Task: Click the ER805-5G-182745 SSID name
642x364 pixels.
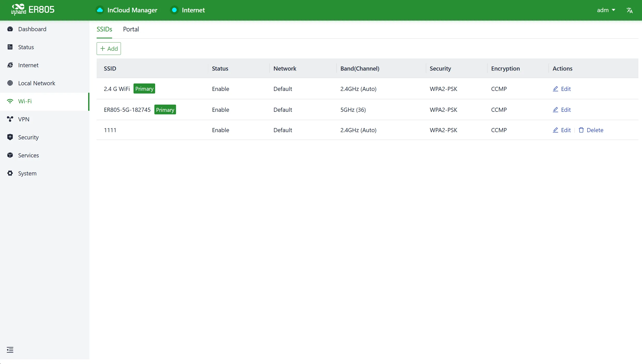Action: [x=127, y=109]
